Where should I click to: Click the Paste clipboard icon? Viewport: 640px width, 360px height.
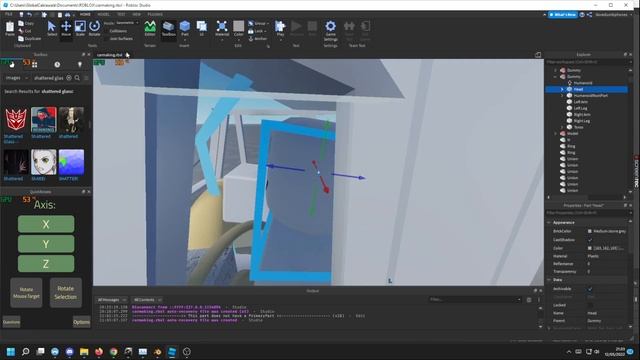[10, 27]
